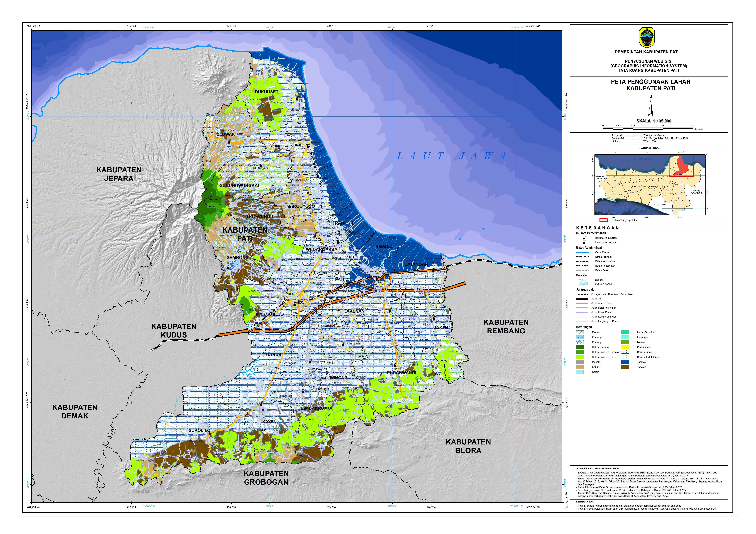Click the Empang pattern legend symbol
Screen dimensions: 756x534
point(580,342)
